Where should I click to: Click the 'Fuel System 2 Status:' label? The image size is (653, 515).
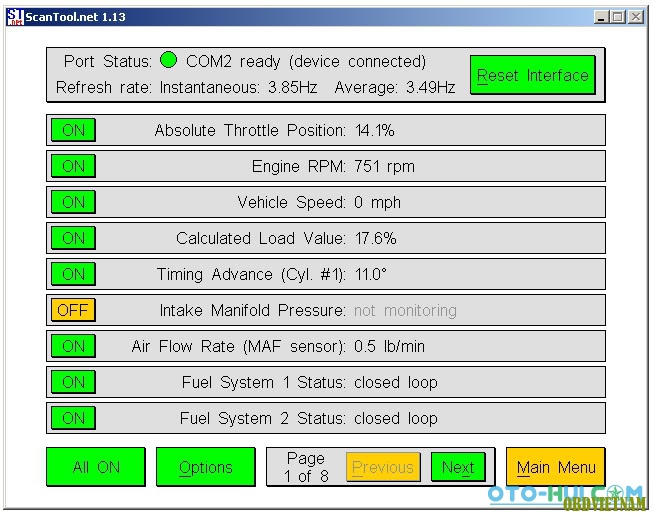263,418
